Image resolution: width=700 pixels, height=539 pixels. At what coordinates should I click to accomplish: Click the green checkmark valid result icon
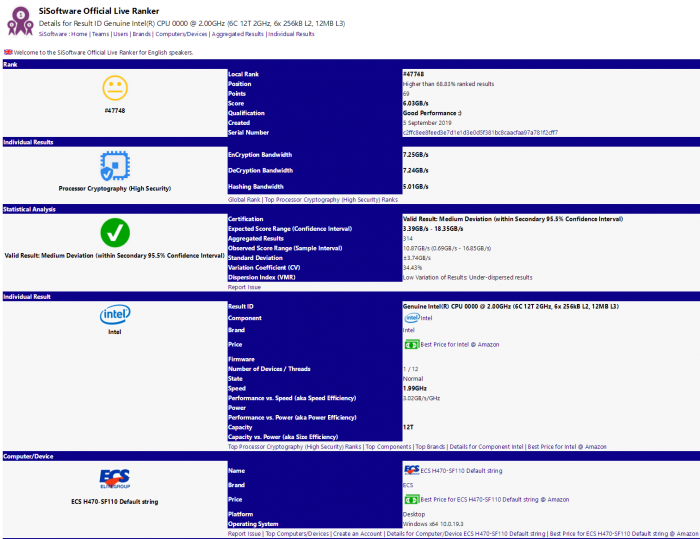point(114,232)
